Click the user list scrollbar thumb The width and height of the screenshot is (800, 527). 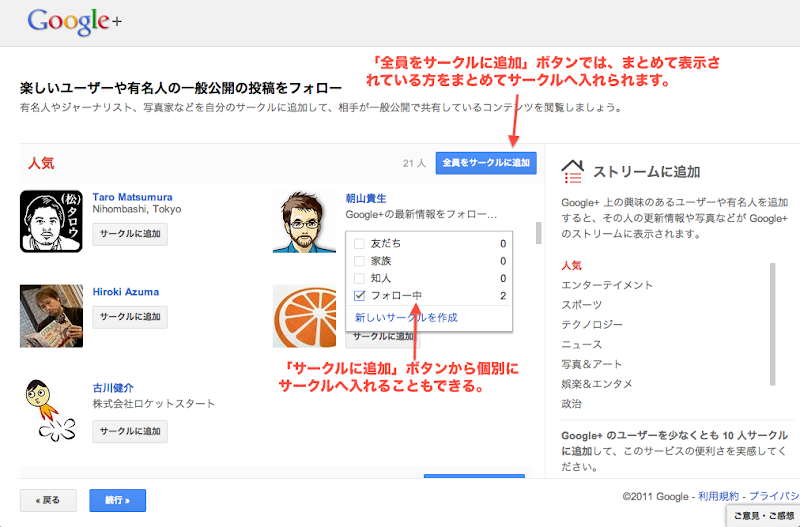[x=538, y=233]
